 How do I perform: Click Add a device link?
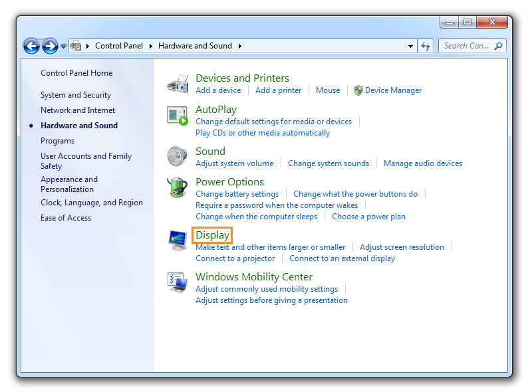click(x=218, y=90)
